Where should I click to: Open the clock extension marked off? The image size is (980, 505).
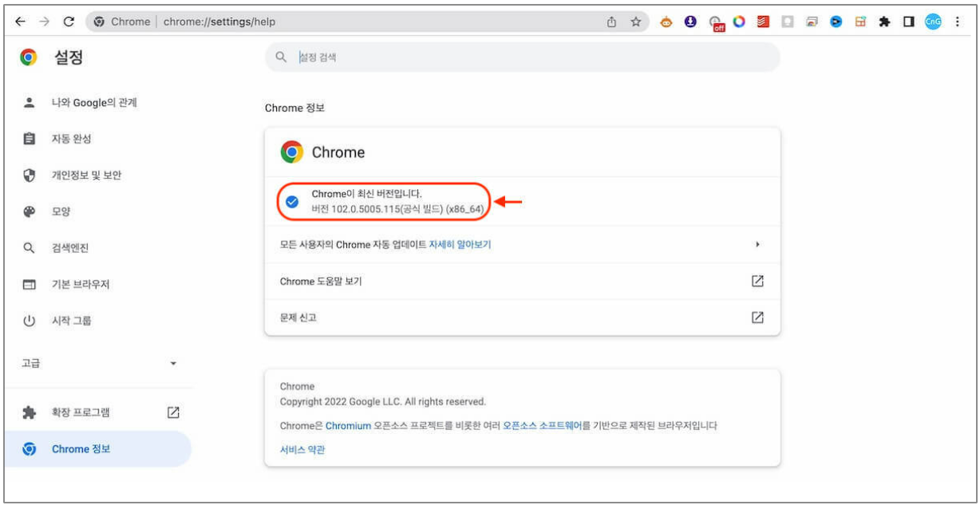717,23
